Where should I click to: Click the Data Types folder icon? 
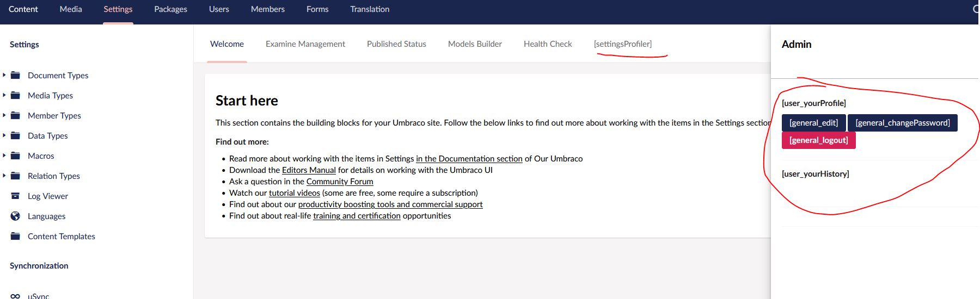coord(15,135)
